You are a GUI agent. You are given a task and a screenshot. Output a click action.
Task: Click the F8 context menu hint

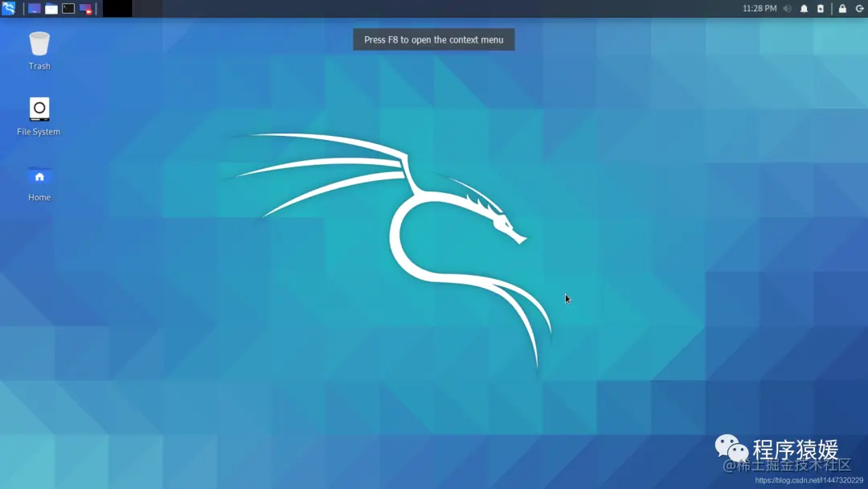[434, 40]
